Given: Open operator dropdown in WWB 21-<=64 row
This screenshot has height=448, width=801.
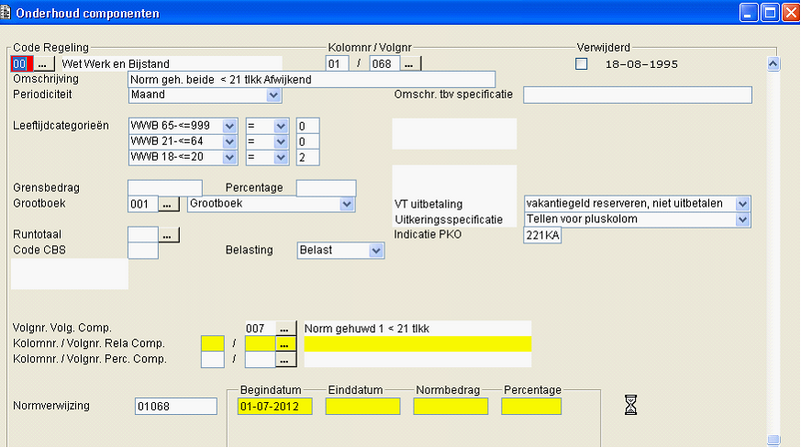Looking at the screenshot, I should [x=280, y=142].
